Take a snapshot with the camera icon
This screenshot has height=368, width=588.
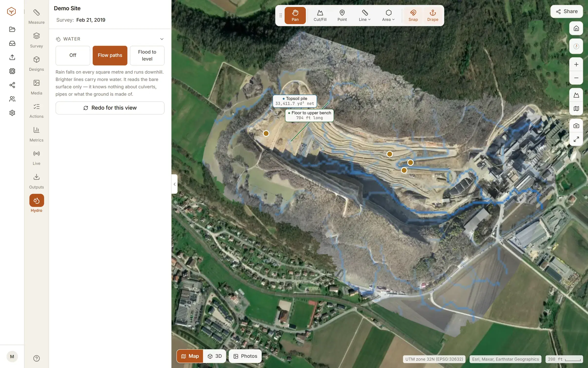[576, 126]
